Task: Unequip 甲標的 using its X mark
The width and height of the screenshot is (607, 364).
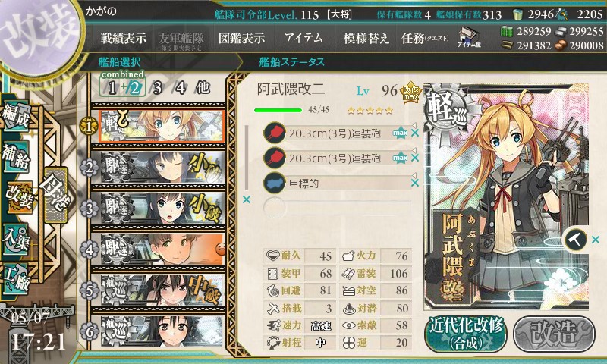Action: [x=415, y=183]
